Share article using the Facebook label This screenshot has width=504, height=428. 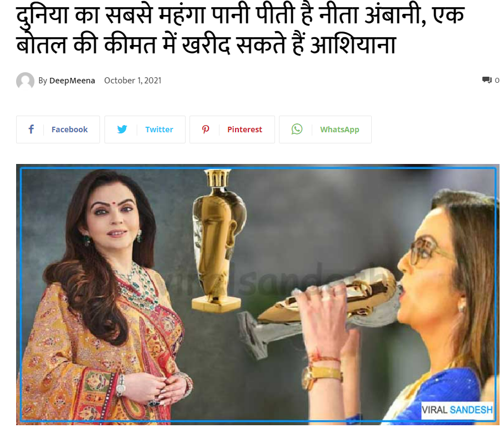click(x=69, y=130)
